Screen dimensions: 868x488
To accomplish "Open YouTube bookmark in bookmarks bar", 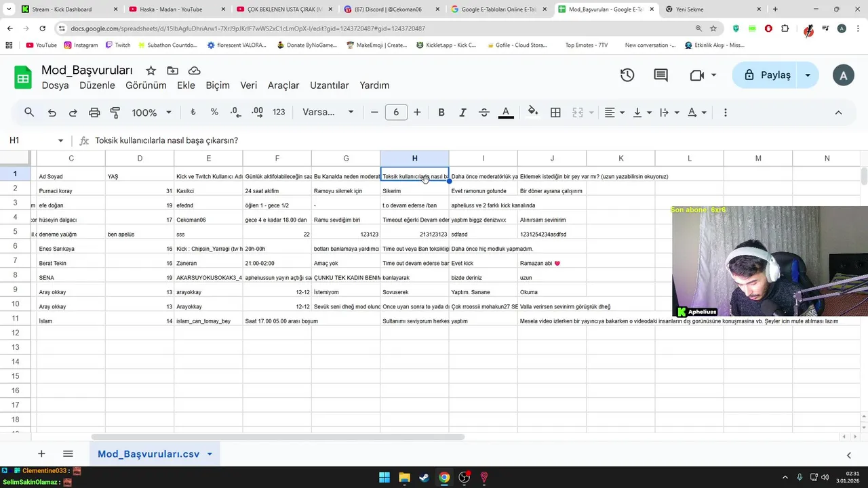I will (x=41, y=45).
